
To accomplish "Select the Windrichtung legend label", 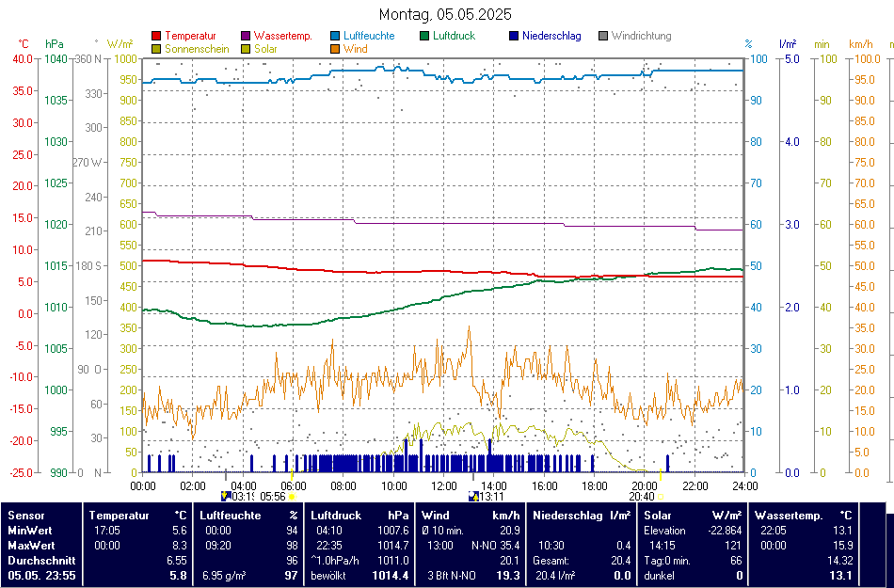I will (642, 36).
